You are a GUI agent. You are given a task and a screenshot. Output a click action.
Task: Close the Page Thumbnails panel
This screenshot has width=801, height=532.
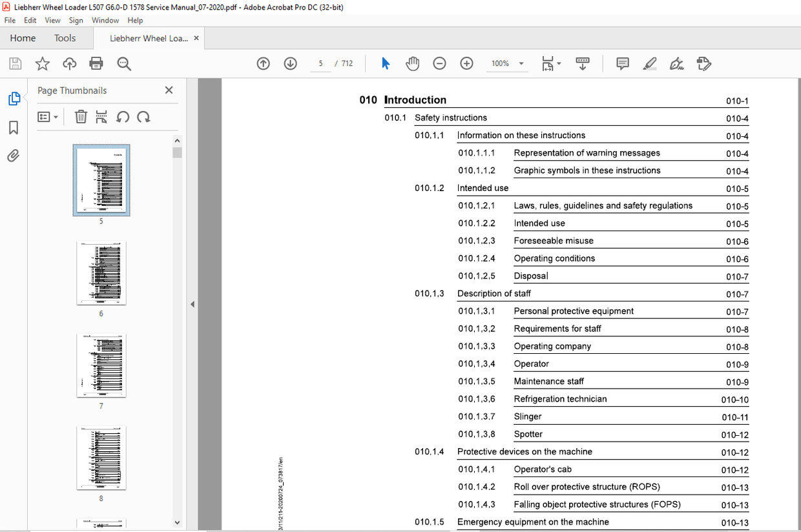point(169,90)
